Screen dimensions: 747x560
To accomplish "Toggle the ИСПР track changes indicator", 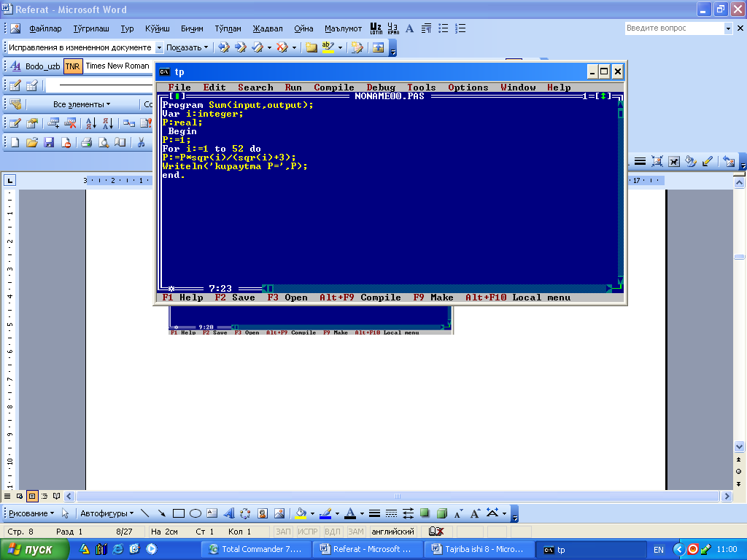I will 308,532.
